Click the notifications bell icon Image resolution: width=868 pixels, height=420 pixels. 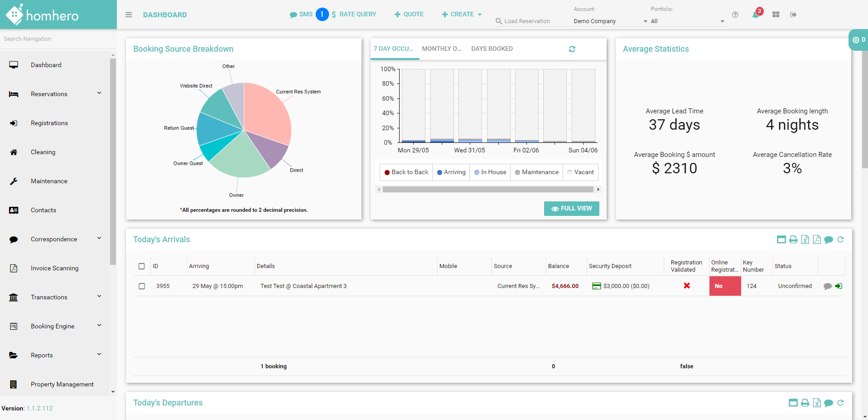[x=755, y=15]
